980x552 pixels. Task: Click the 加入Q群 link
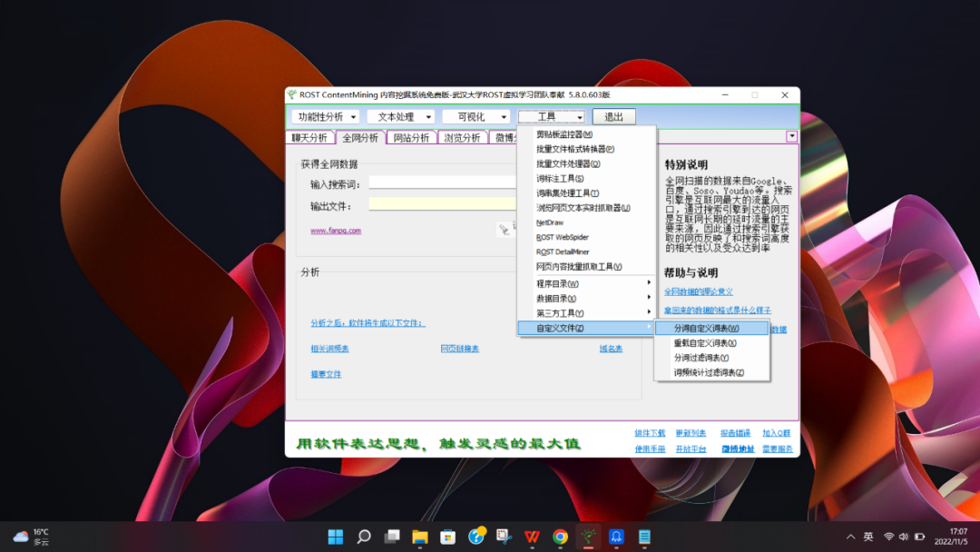click(776, 433)
